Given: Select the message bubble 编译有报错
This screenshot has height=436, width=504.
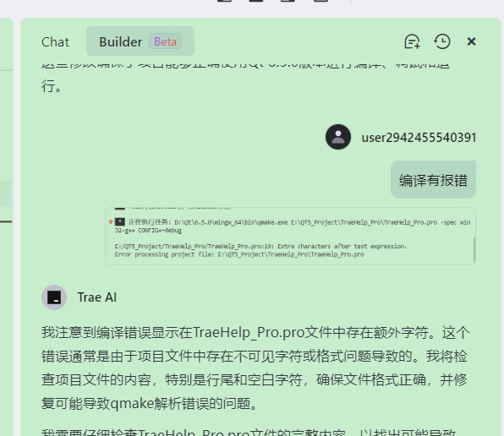Looking at the screenshot, I should pyautogui.click(x=433, y=180).
